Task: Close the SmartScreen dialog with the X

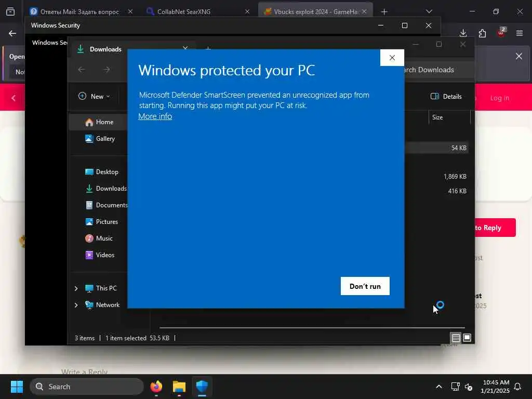Action: (392, 58)
